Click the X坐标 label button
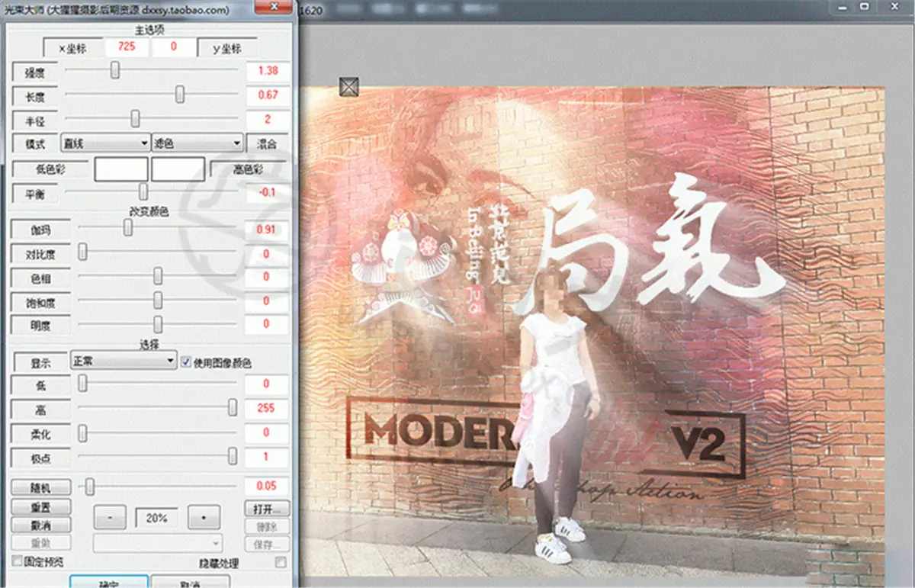 (x=72, y=48)
